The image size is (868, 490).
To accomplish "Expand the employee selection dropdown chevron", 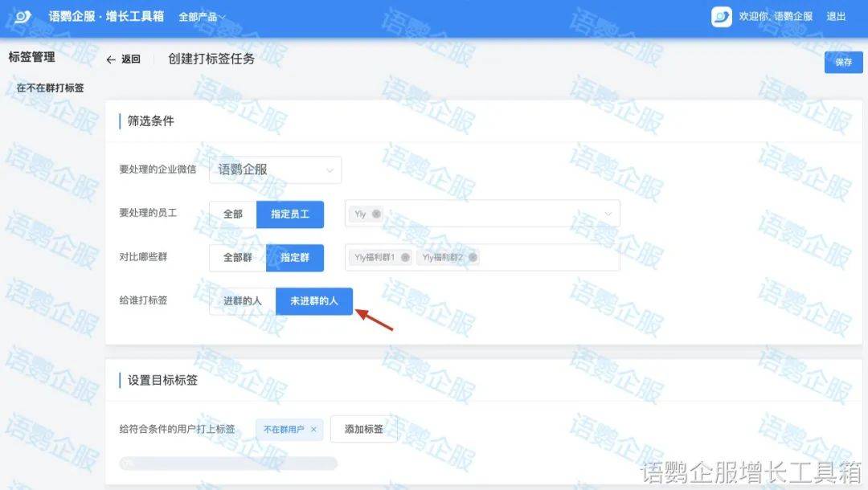I will 608,214.
